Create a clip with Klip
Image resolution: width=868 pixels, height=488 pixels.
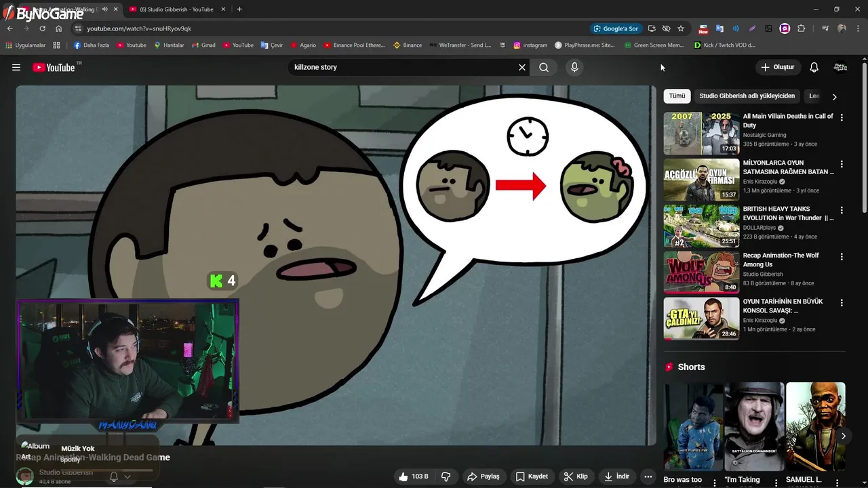click(576, 476)
